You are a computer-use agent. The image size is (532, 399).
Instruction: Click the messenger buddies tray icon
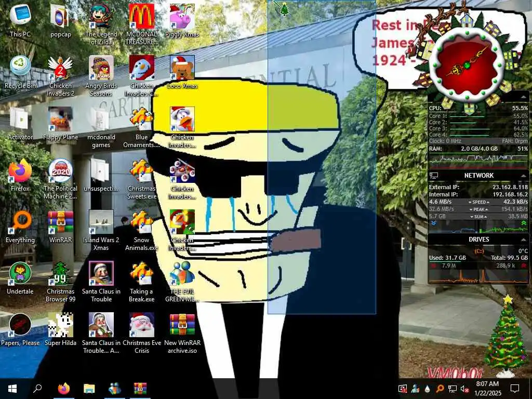coord(415,389)
